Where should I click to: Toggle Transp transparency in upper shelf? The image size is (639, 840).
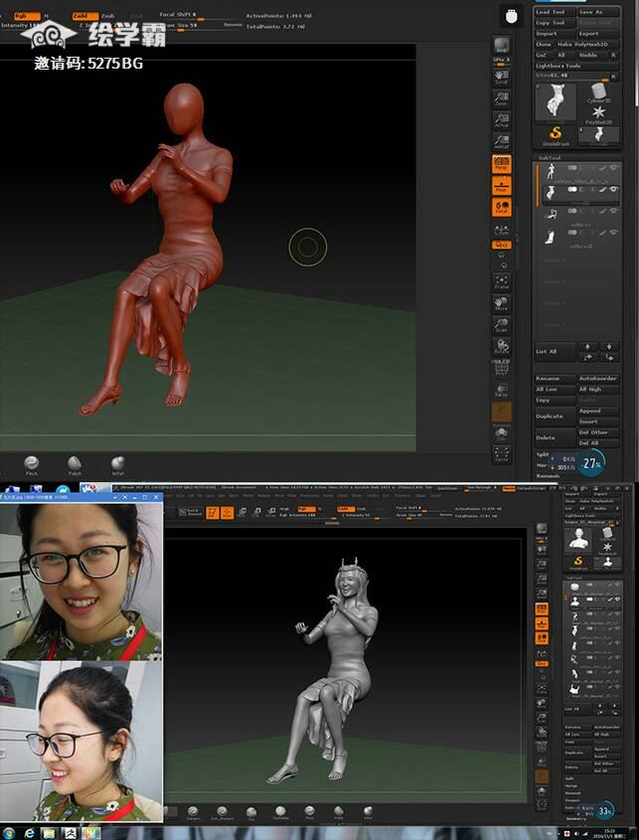click(502, 390)
